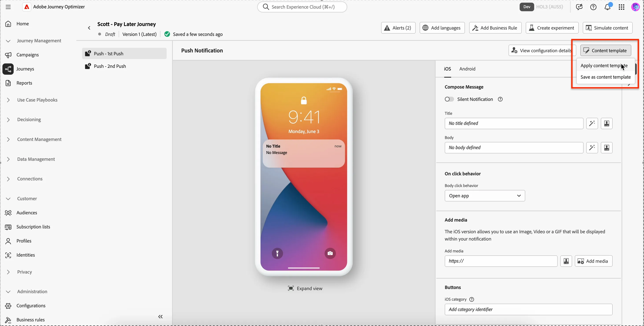
Task: Open personalization icon next to media URL
Action: coord(566,261)
